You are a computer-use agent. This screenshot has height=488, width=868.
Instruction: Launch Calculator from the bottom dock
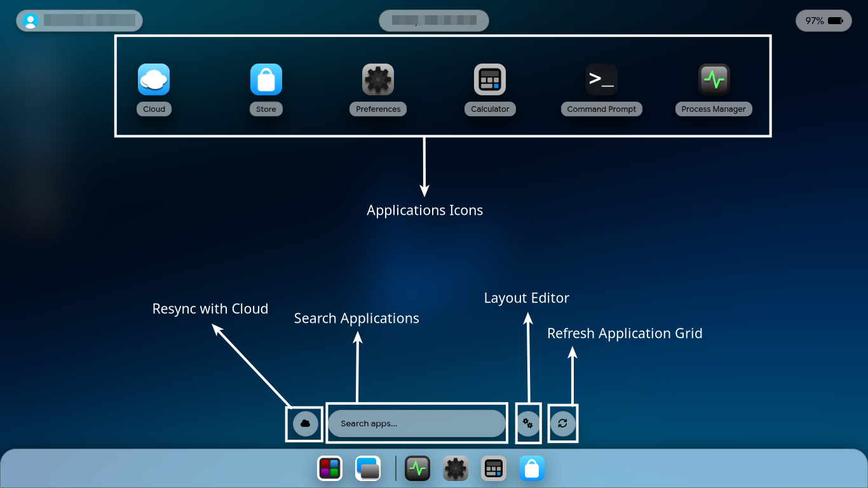(x=494, y=469)
